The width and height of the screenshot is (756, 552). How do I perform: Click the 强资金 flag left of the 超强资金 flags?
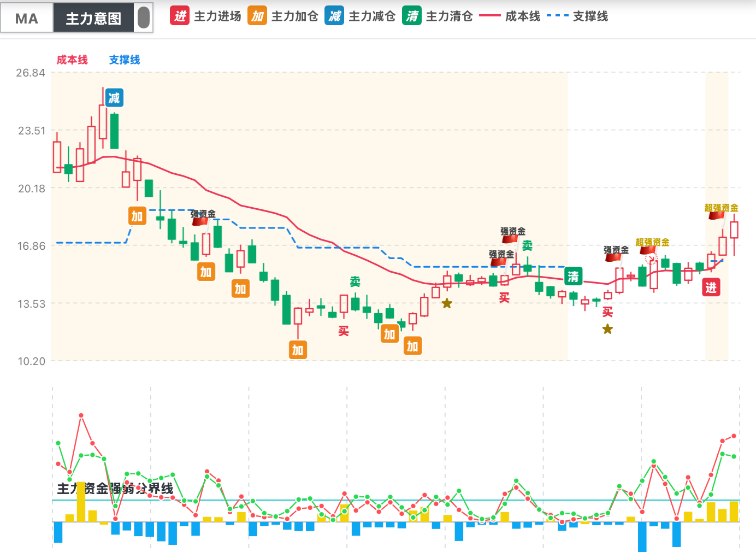(616, 253)
